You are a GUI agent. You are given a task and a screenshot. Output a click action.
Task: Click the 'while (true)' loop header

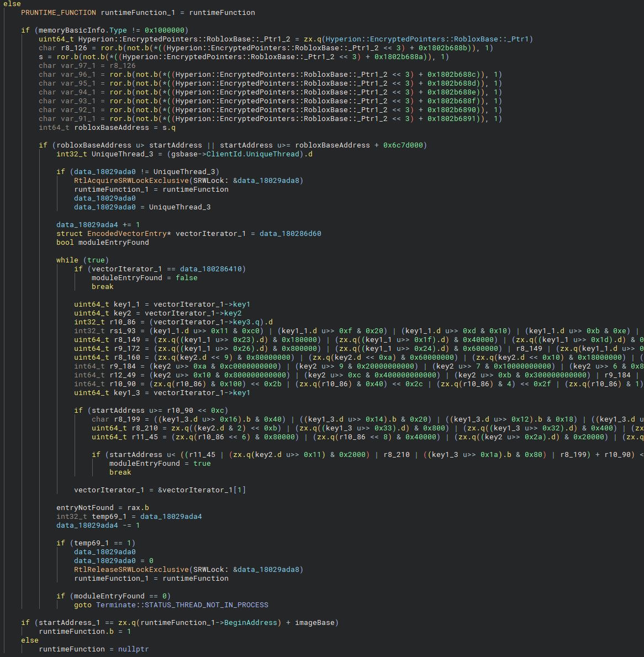tap(82, 260)
